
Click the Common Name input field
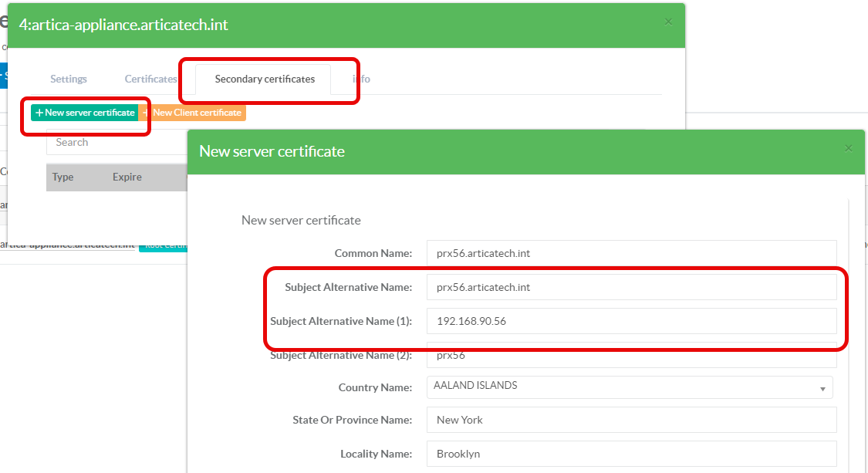[630, 253]
